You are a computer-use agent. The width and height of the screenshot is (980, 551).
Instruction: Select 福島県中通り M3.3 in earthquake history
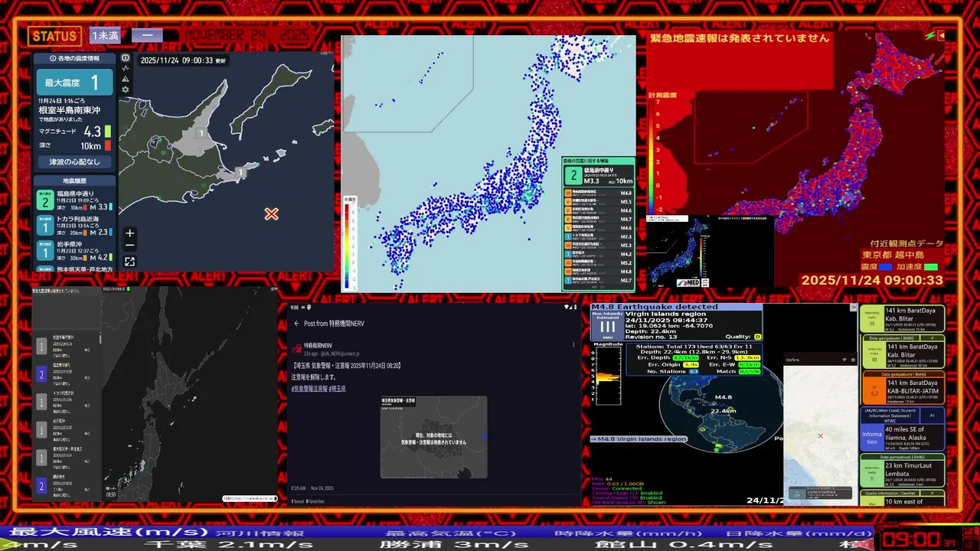coord(75,201)
